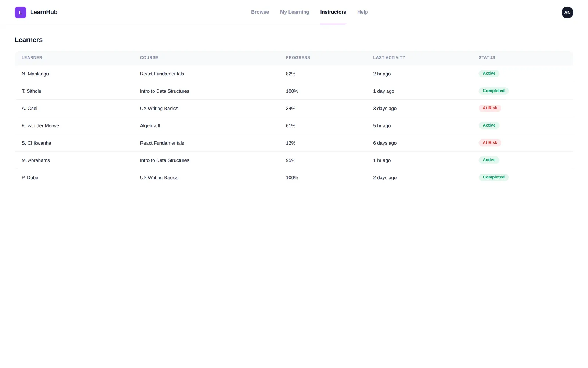This screenshot has width=588, height=368.
Task: Sort by the Last Activity column header
Action: click(x=389, y=58)
